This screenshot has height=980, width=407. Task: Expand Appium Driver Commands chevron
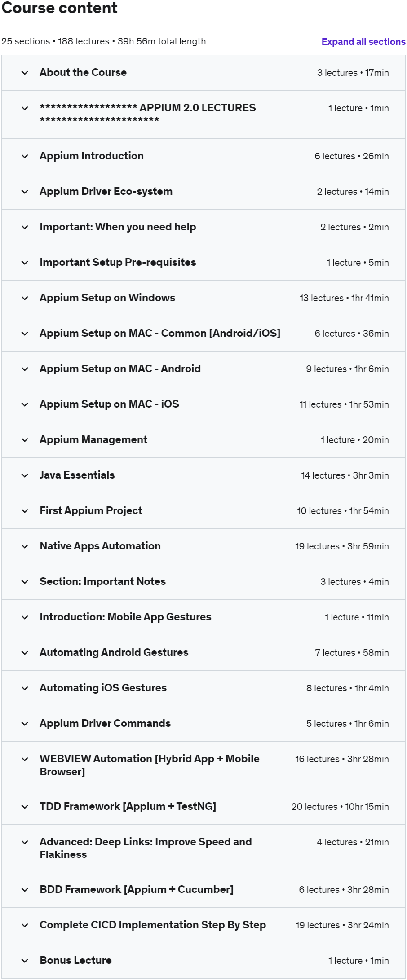pos(25,724)
